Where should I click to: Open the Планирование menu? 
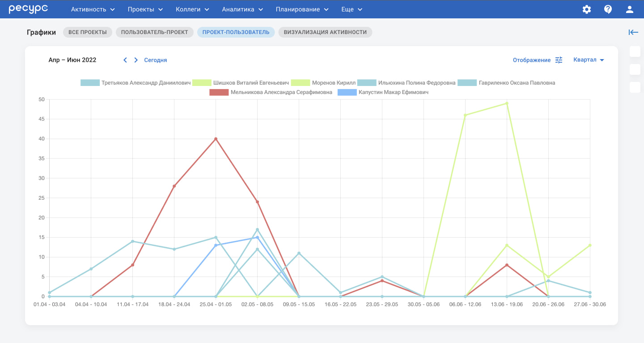tap(302, 9)
